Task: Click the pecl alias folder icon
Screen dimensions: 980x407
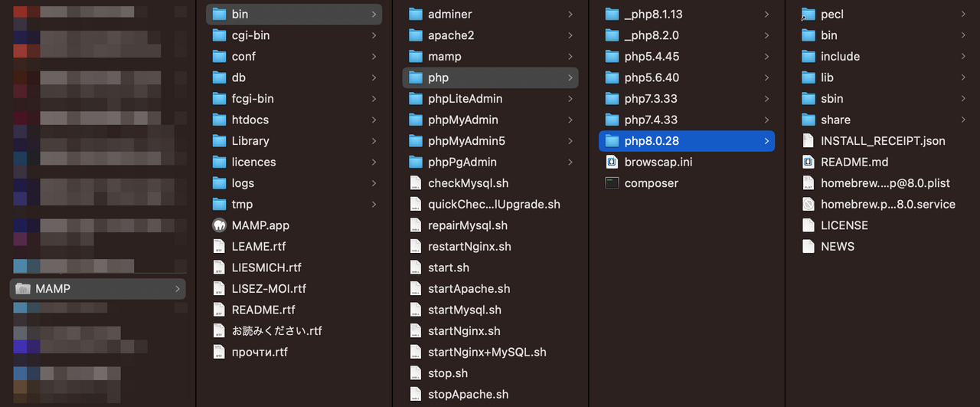Action: [808, 15]
